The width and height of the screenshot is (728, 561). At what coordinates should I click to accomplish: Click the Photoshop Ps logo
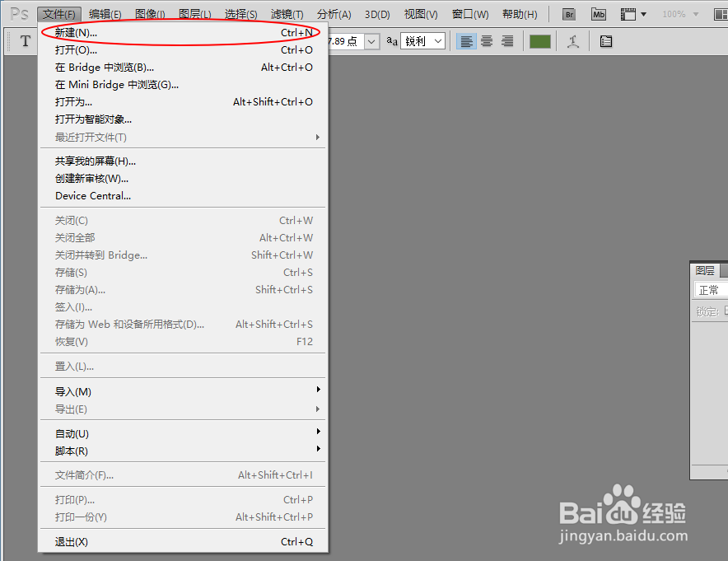20,14
